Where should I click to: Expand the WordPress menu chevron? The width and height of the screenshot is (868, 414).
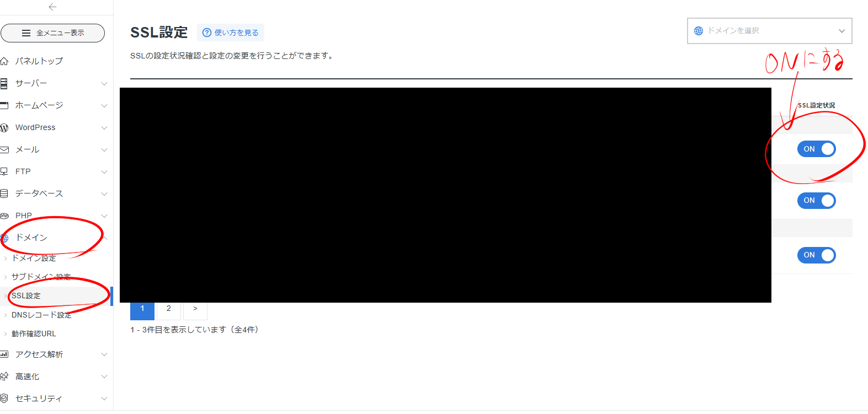click(x=104, y=128)
